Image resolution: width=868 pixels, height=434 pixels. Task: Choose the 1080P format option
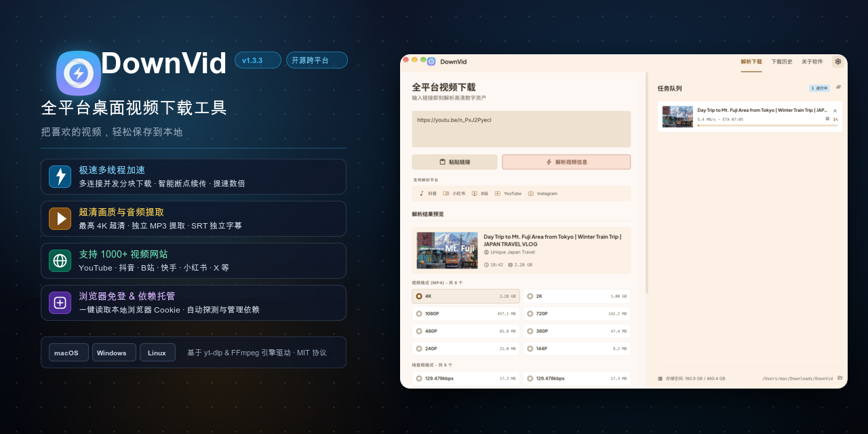pyautogui.click(x=466, y=314)
